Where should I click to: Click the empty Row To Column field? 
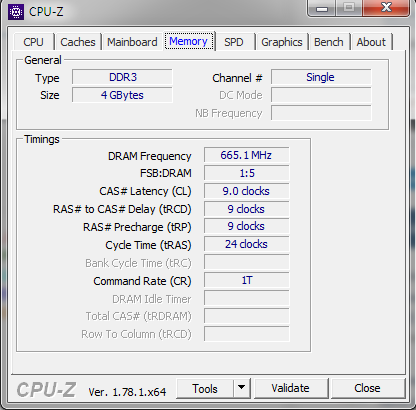[x=246, y=334]
